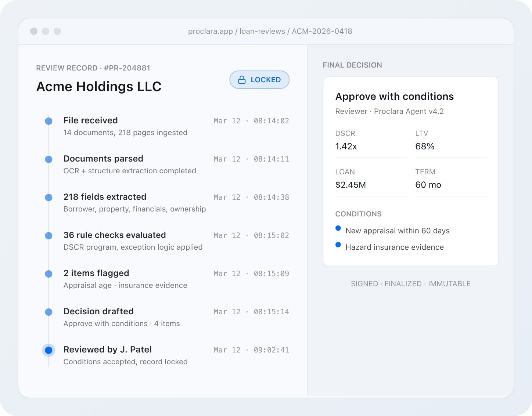Click the SIGNED · FINALIZED · IMMUTABLE footer

411,283
